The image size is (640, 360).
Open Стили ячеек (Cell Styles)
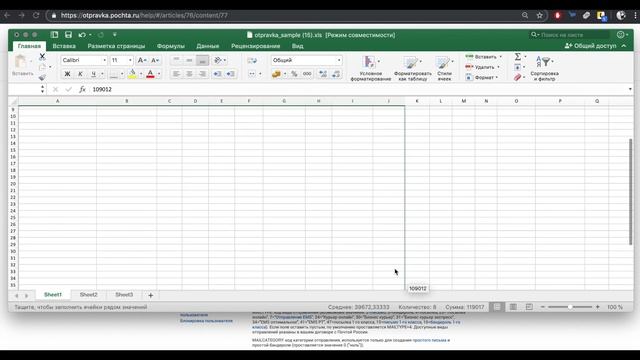point(444,68)
